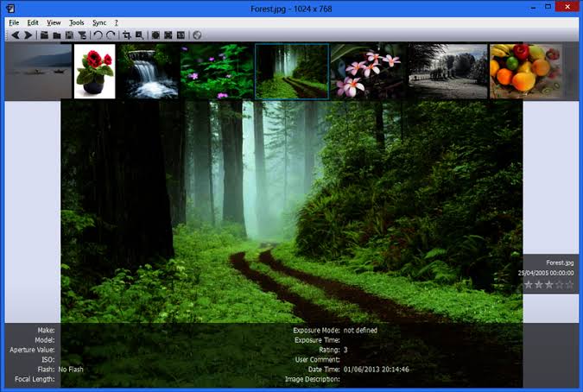Rotate image counter-clockwise
This screenshot has width=583, height=392.
coord(98,35)
